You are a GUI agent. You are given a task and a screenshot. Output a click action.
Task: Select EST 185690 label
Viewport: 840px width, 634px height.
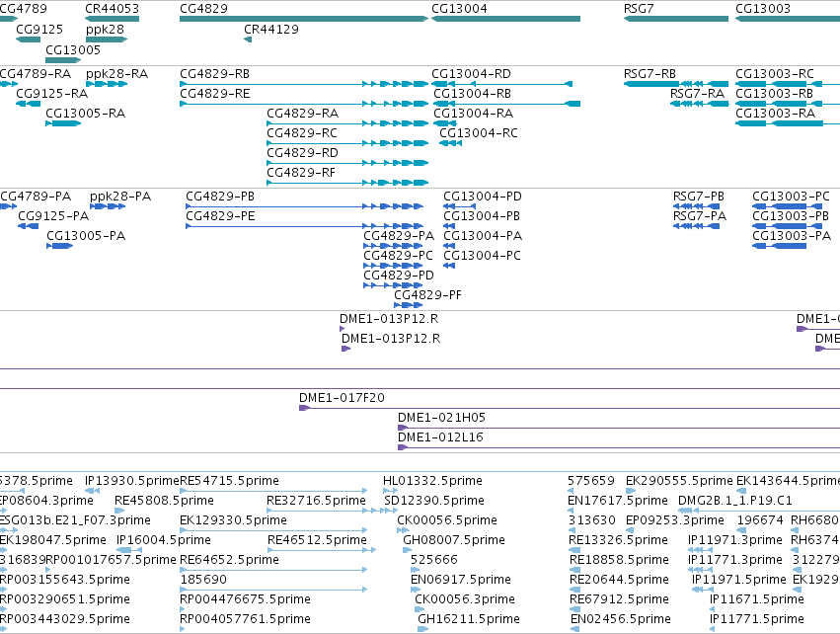pos(203,580)
